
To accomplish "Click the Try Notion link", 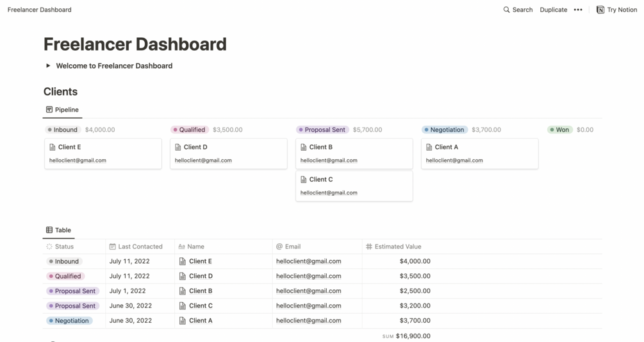I will point(616,10).
